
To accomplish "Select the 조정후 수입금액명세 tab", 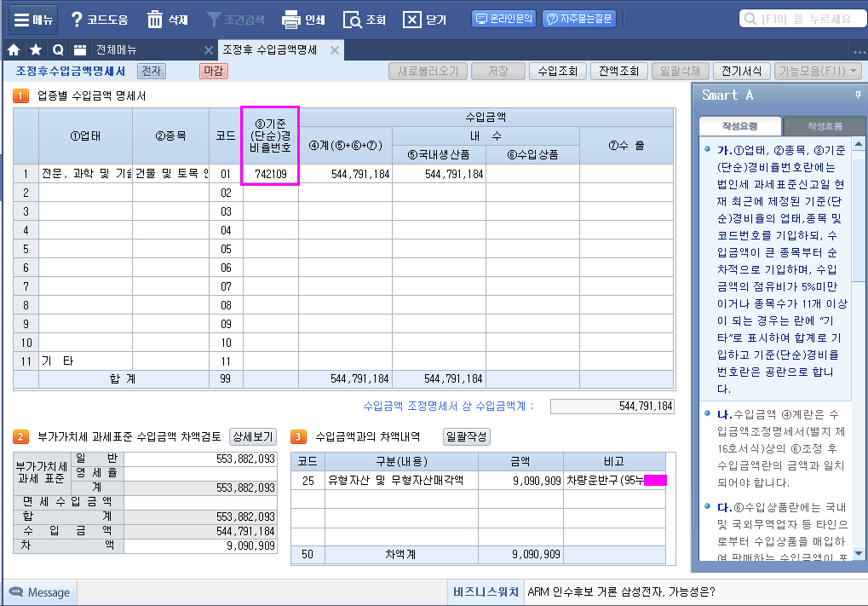I will coord(269,49).
